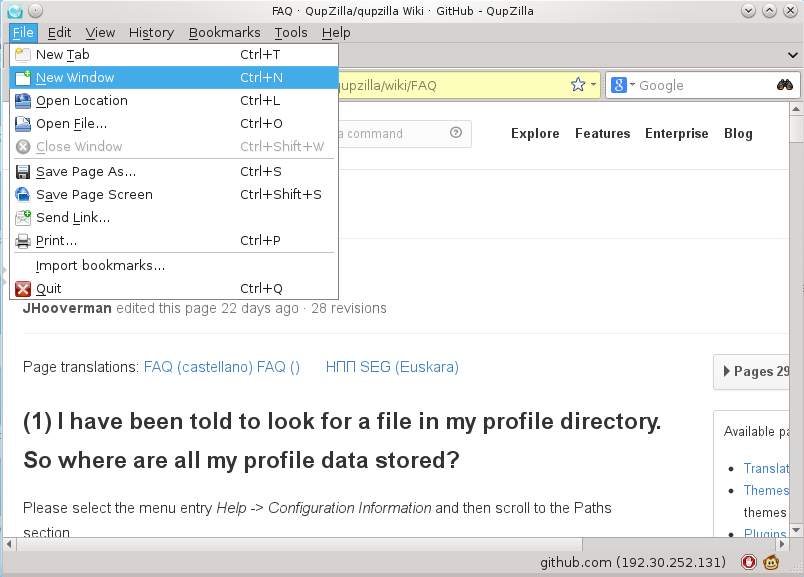804x577 pixels.
Task: Click the Google search engine icon
Action: (619, 85)
